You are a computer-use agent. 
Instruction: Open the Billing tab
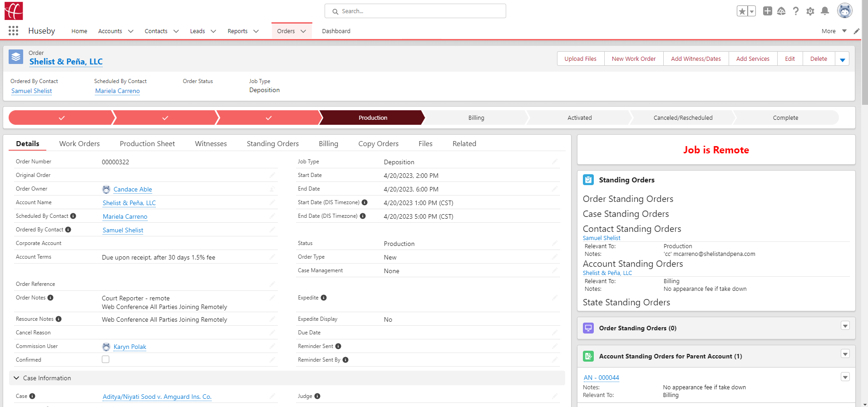(x=328, y=143)
